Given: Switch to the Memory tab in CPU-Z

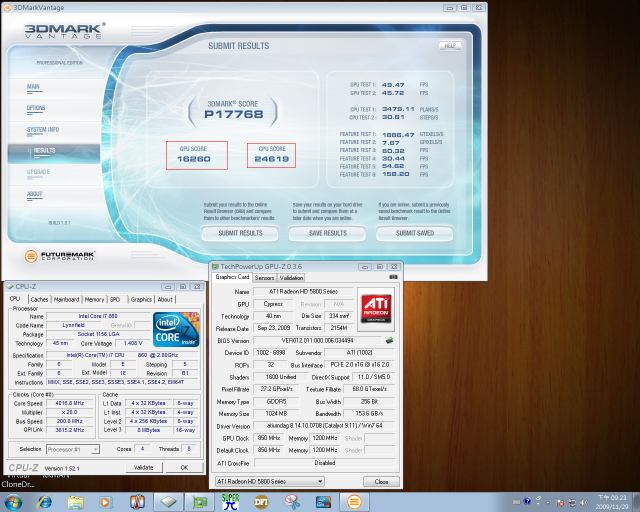Looking at the screenshot, I should [x=94, y=299].
